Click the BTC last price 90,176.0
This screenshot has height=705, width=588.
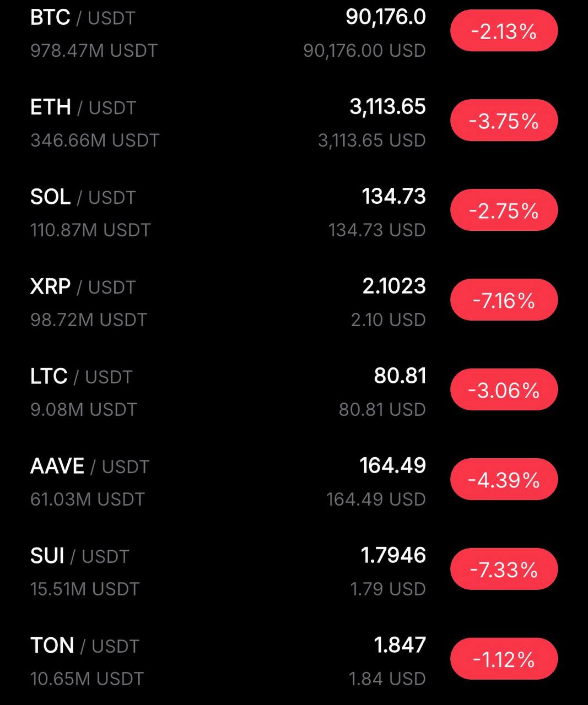click(x=386, y=17)
